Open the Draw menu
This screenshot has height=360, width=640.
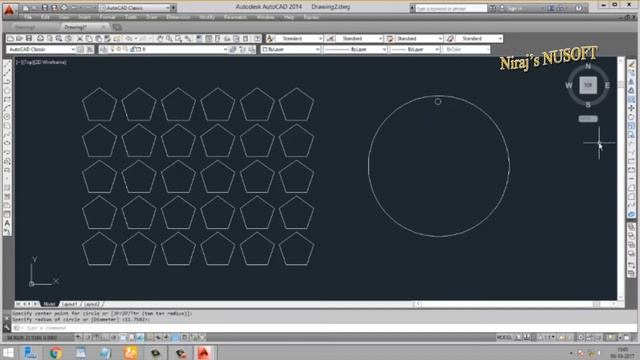click(152, 18)
